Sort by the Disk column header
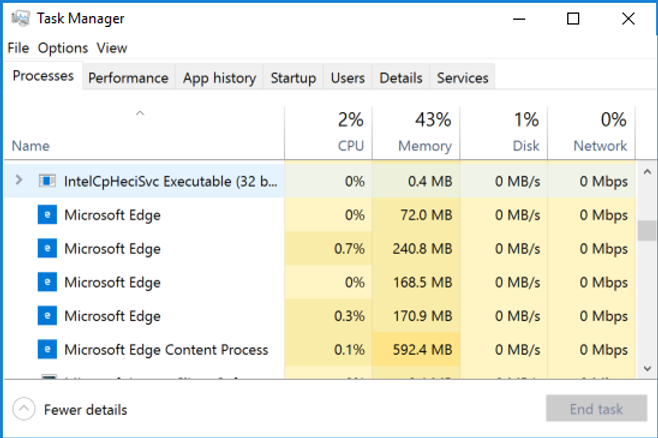Image resolution: width=658 pixels, height=438 pixels. 504,133
